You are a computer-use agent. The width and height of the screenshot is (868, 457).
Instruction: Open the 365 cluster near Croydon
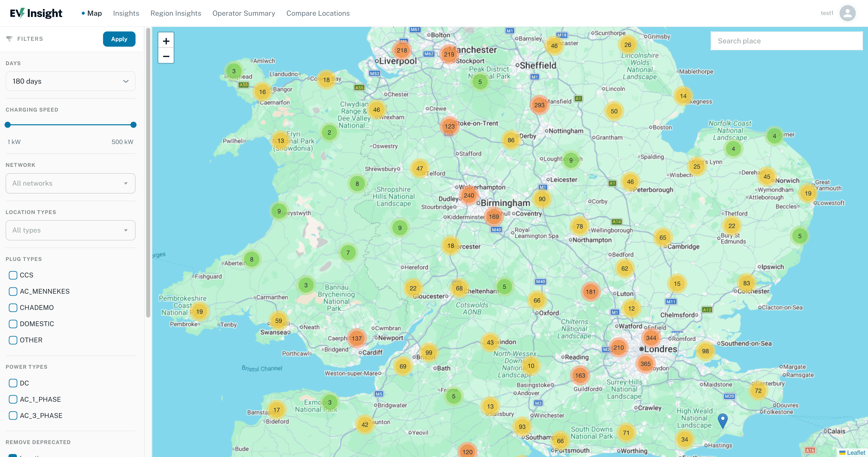pos(645,364)
